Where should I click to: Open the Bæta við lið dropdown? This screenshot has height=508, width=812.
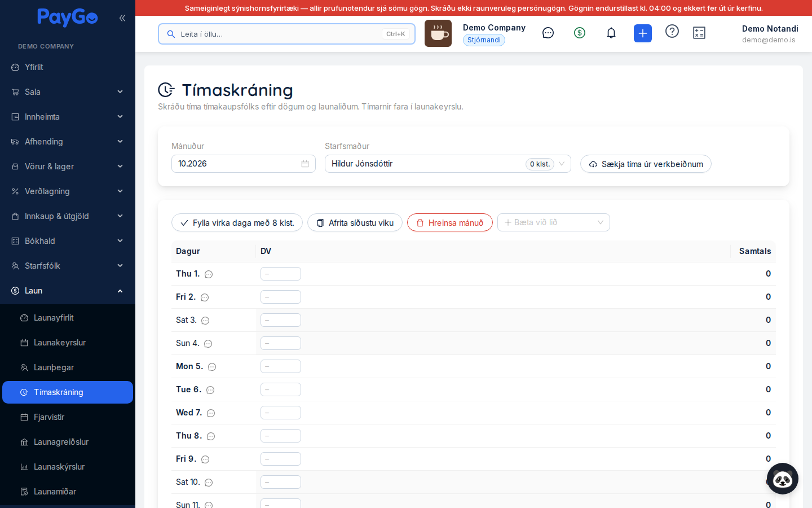[x=554, y=222]
